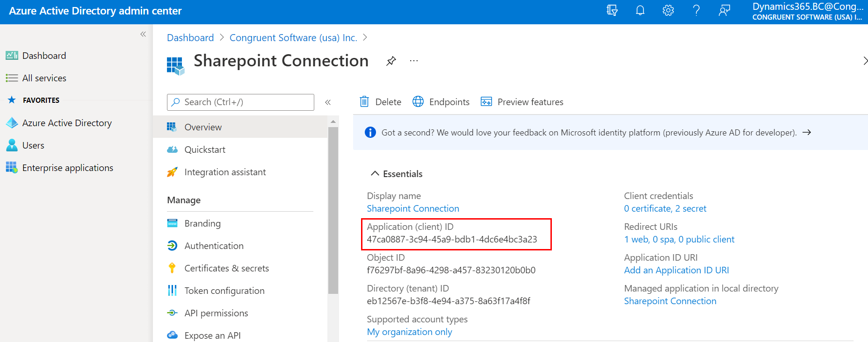The width and height of the screenshot is (868, 342).
Task: Collapse the left navigation sidebar
Action: coord(143,34)
